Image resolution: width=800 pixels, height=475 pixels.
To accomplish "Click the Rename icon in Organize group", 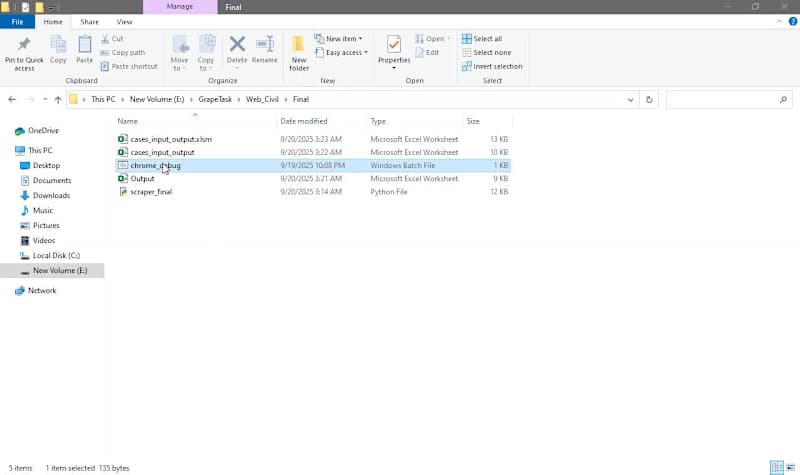I will 265,45.
